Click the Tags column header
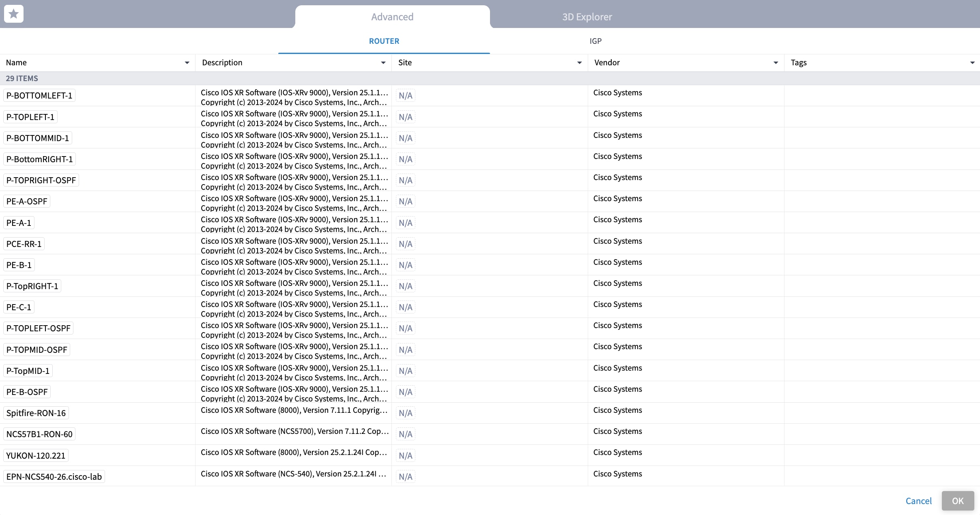 click(x=882, y=63)
